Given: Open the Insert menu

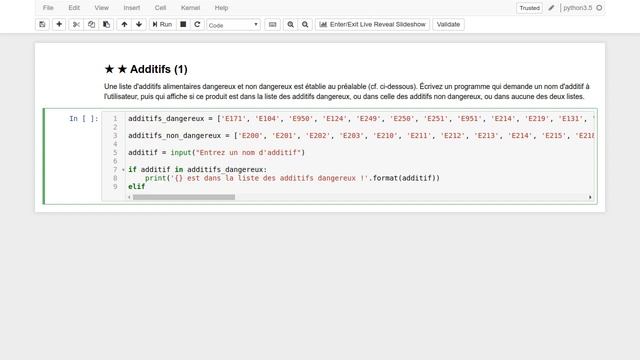Looking at the screenshot, I should click(131, 8).
